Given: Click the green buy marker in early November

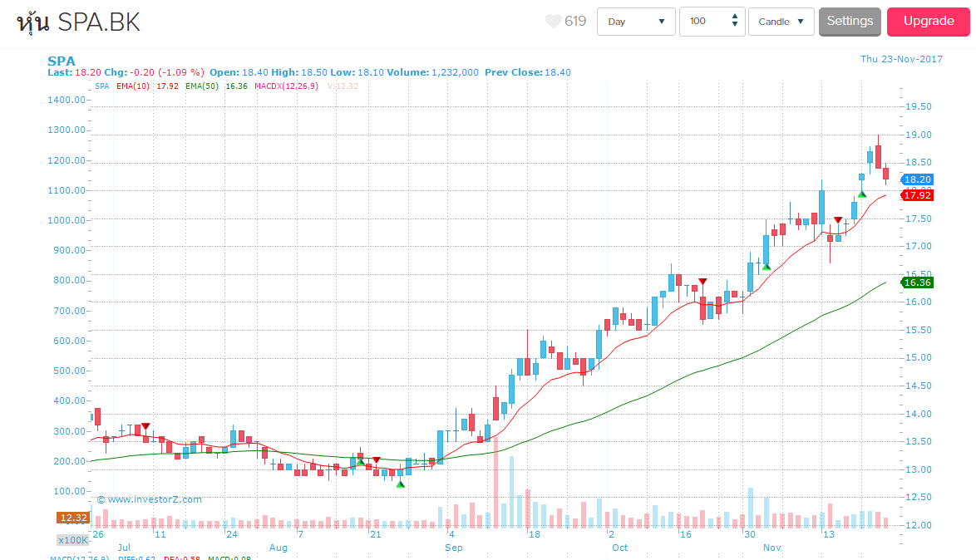Looking at the screenshot, I should click(x=767, y=267).
